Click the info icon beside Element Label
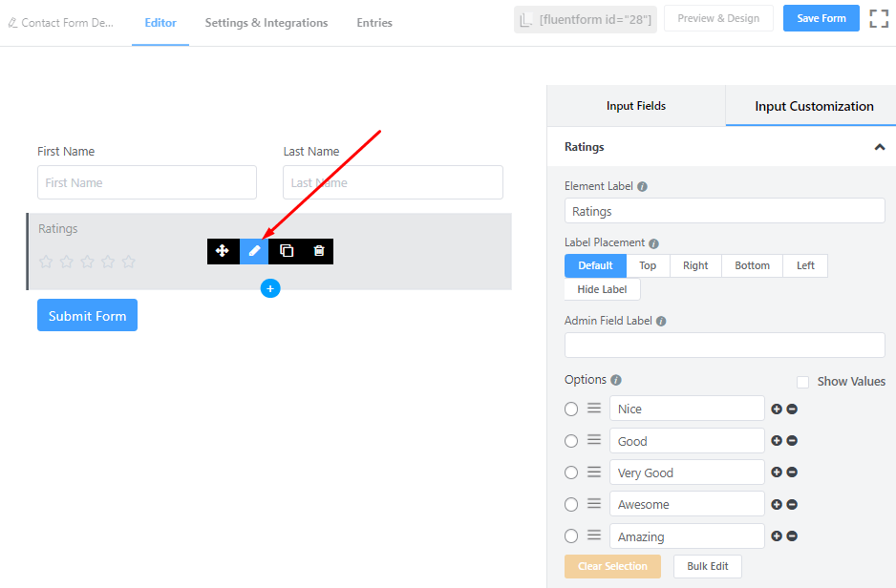The image size is (896, 588). (x=642, y=187)
